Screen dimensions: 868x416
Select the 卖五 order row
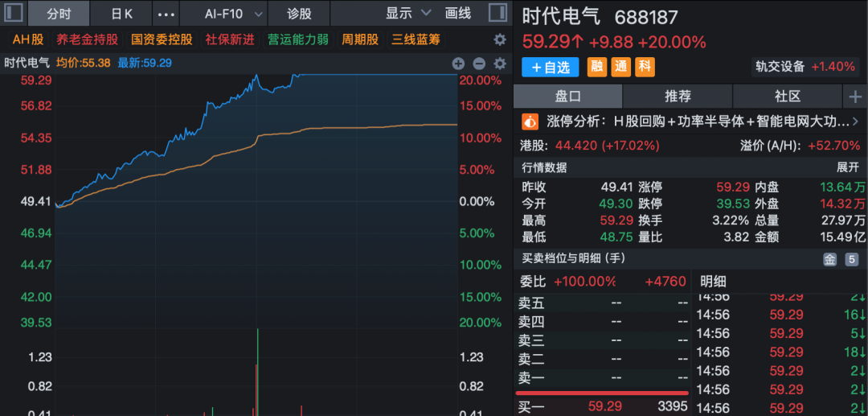(x=602, y=303)
